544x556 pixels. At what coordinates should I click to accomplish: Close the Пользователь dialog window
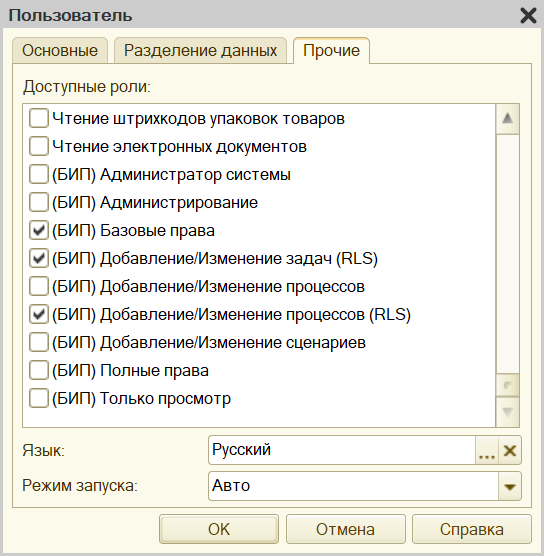528,16
